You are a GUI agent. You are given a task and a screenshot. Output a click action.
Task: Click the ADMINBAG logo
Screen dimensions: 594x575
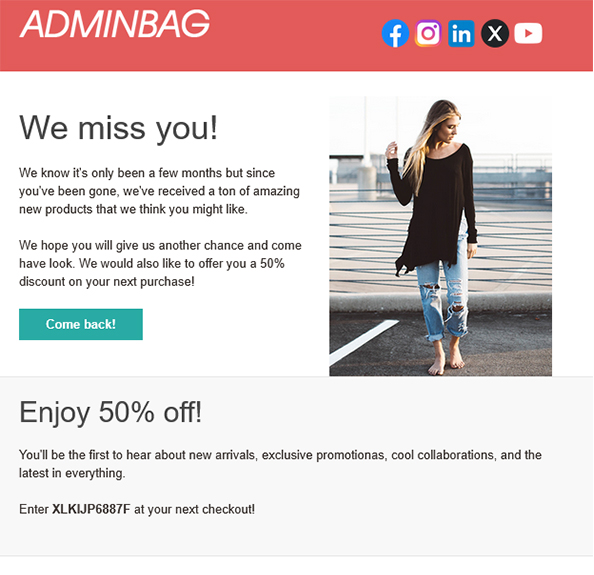pyautogui.click(x=114, y=24)
